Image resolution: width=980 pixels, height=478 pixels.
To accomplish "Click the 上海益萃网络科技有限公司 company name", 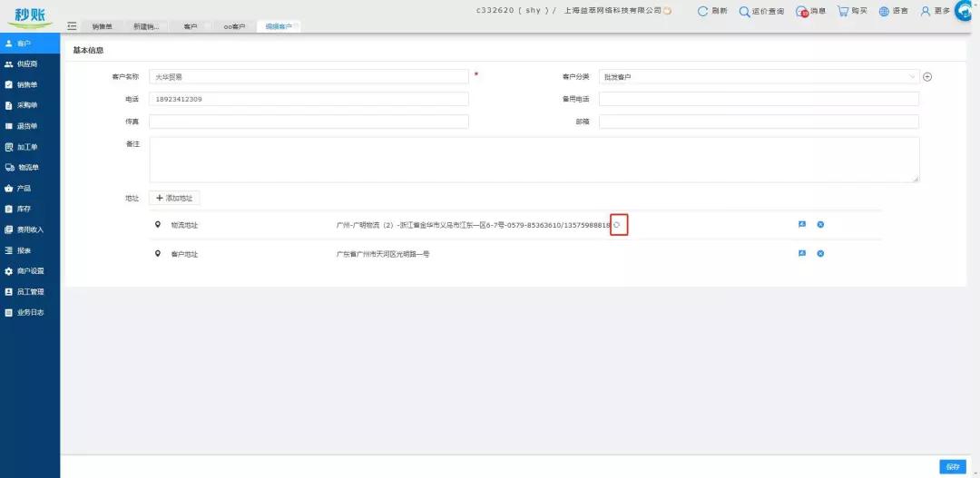I will pos(612,11).
